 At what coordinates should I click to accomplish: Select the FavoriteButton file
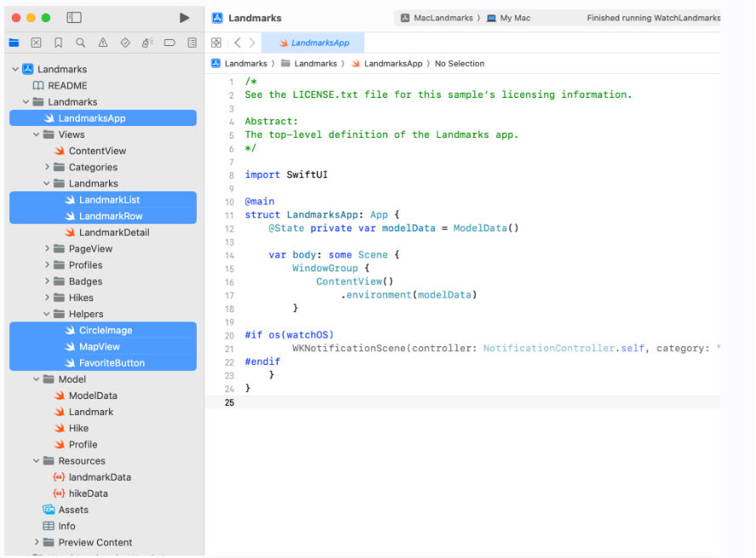103,363
